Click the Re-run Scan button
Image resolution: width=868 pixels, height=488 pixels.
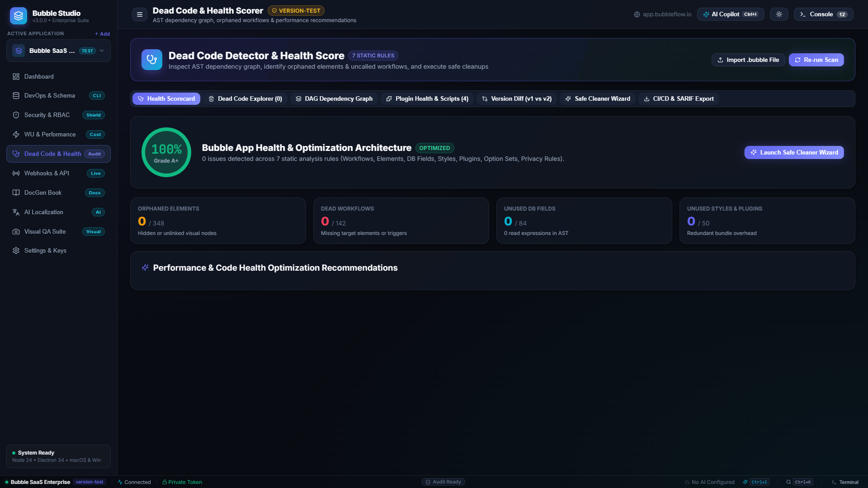point(816,60)
